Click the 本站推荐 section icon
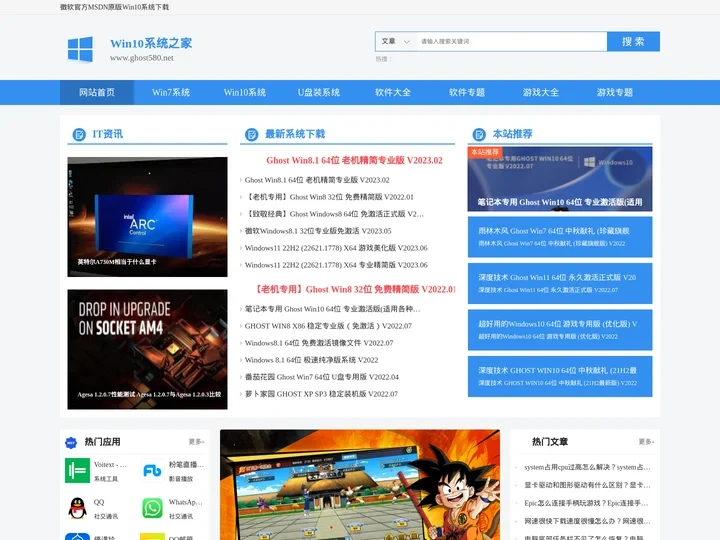The height and width of the screenshot is (540, 720). pos(479,135)
